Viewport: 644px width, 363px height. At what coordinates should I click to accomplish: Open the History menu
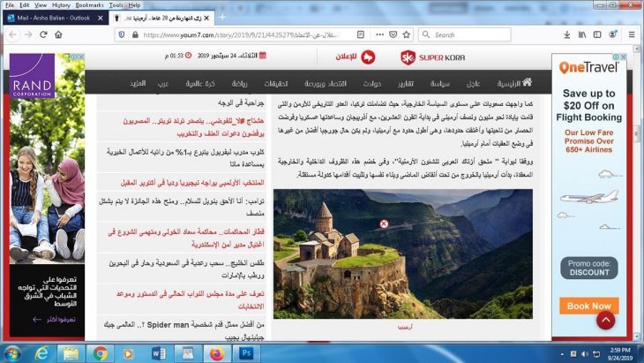[61, 5]
